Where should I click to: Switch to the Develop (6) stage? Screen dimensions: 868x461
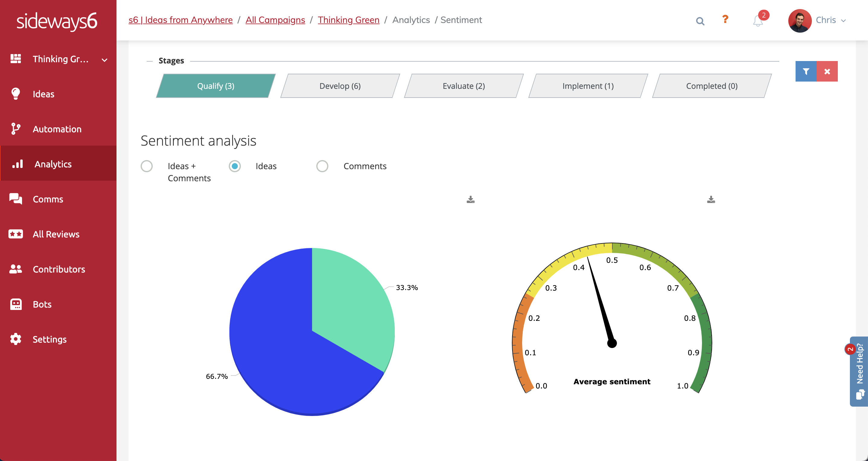point(340,86)
